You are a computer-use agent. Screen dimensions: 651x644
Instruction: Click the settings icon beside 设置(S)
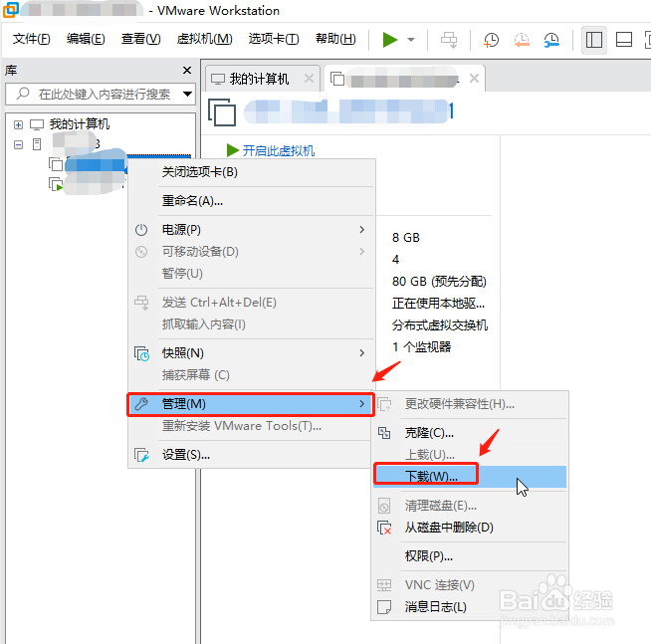pos(141,455)
